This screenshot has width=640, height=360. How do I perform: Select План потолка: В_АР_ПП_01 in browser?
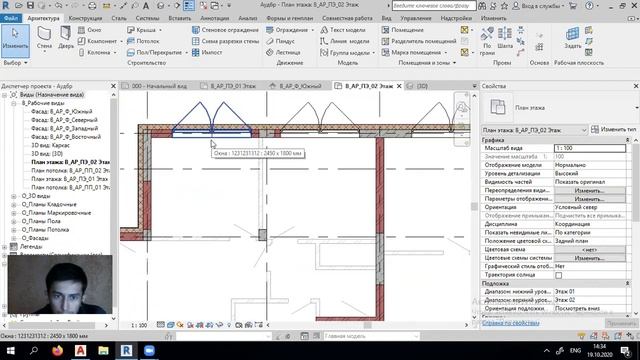tap(70, 187)
